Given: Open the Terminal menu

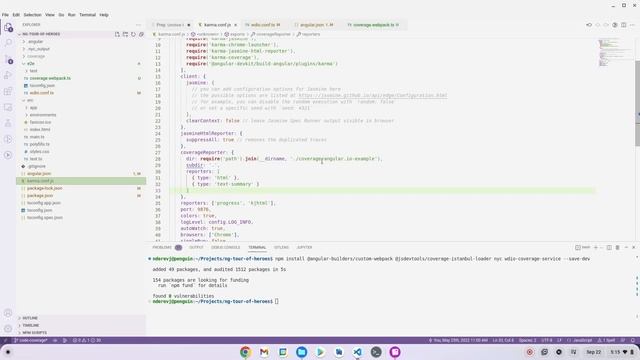Looking at the screenshot, I should point(87,15).
